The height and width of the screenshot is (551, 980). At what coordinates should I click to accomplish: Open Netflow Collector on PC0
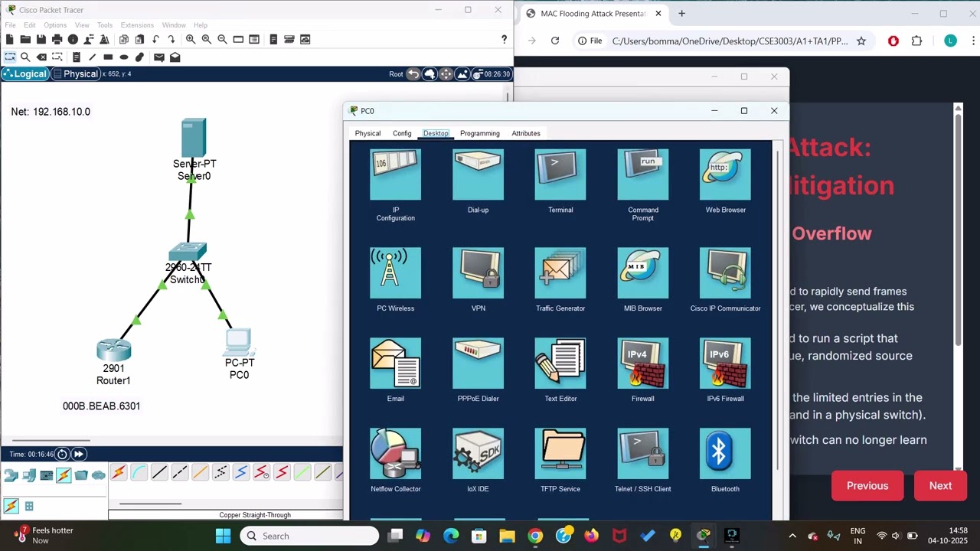tap(395, 453)
